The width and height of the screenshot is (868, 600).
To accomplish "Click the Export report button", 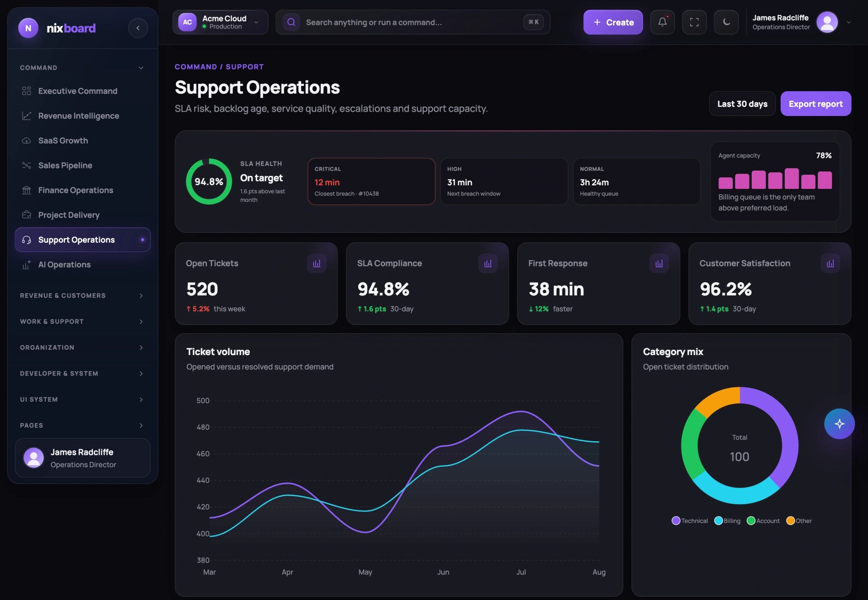I will (x=816, y=104).
